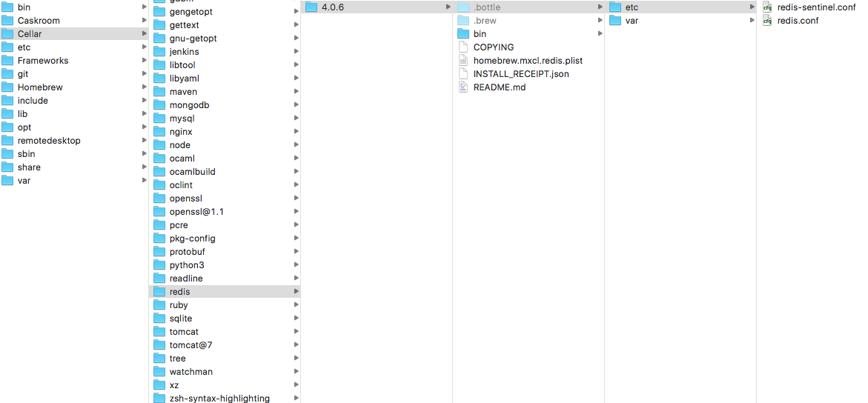
Task: Expand the Homebrew folder arrow
Action: point(144,87)
